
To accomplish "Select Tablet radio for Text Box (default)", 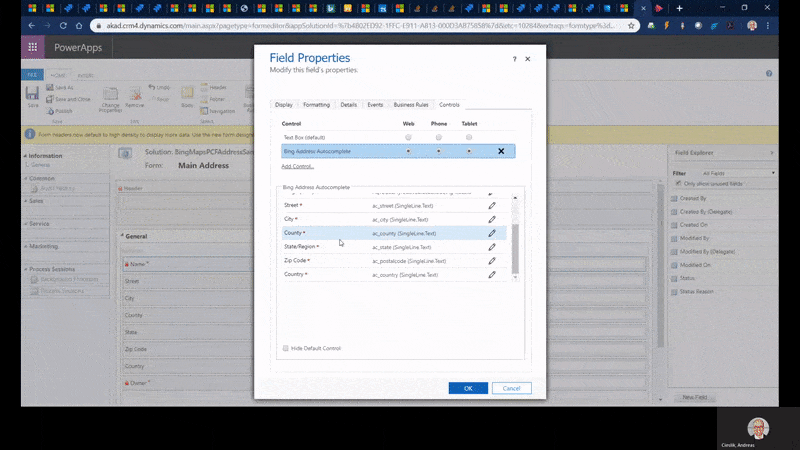I will [469, 137].
